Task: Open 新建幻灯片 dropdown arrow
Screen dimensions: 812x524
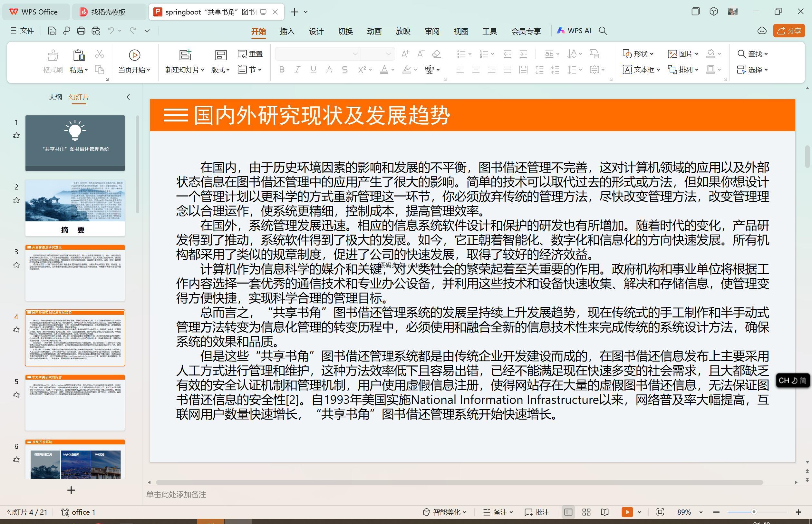Action: click(203, 70)
